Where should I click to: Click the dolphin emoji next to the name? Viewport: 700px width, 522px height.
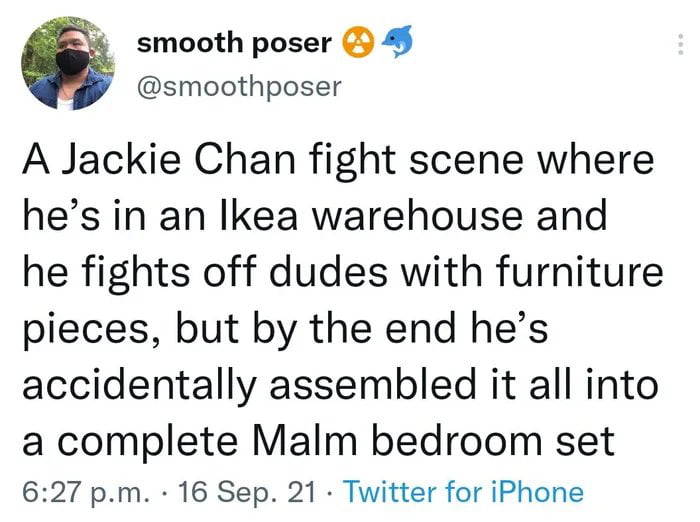click(x=397, y=41)
